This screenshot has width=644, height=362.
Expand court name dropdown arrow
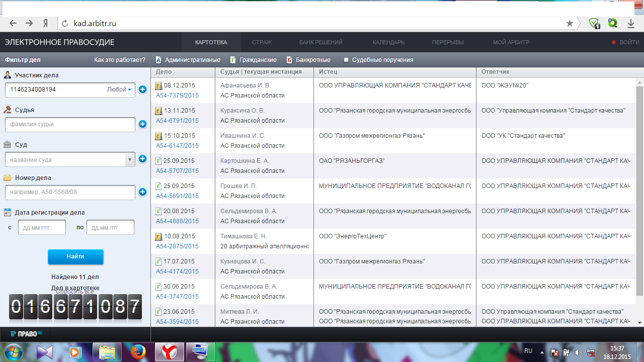tap(130, 159)
